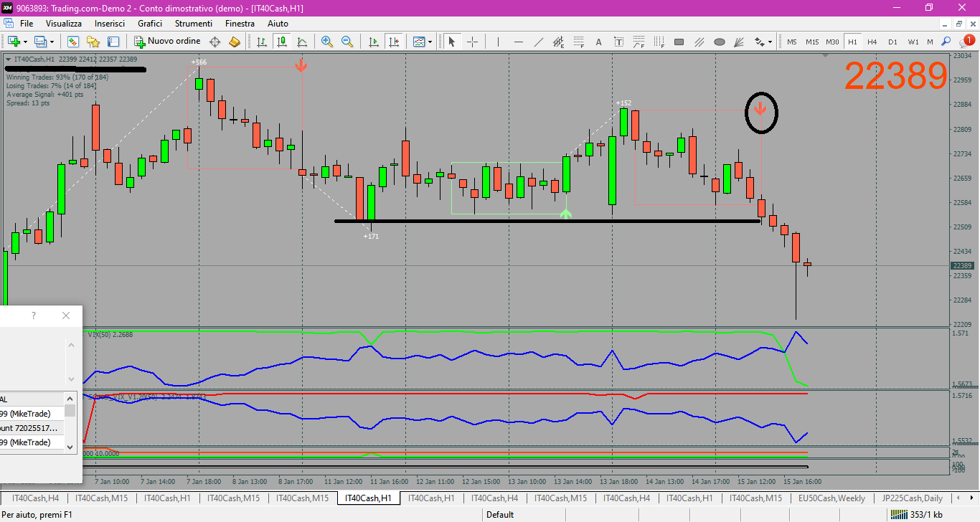The width and height of the screenshot is (980, 522).
Task: Select the diagonal trendline tool
Action: tap(538, 42)
